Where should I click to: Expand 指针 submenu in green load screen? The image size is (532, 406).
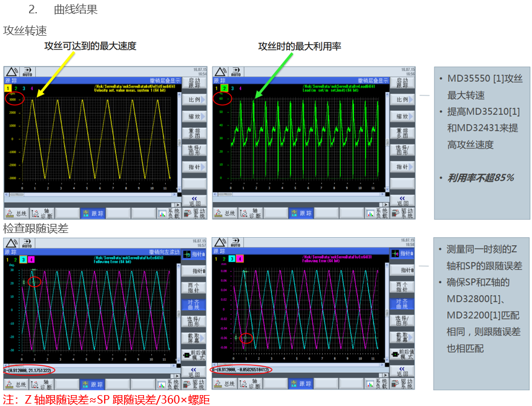(x=402, y=166)
